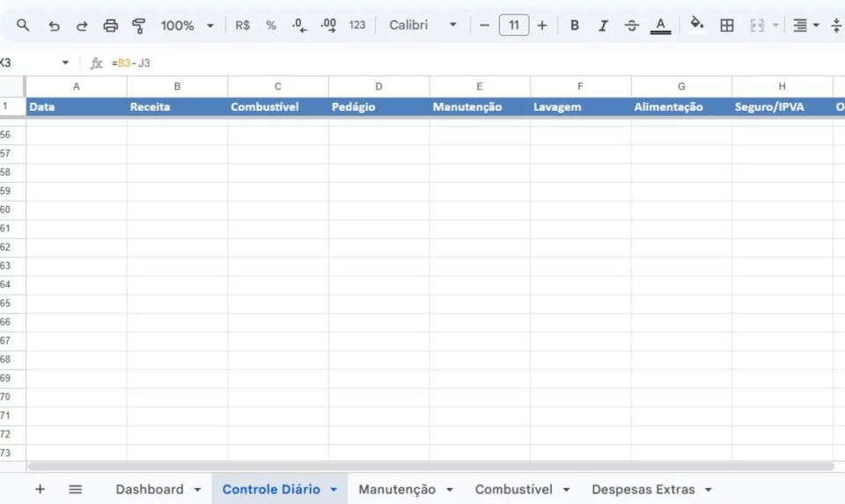Viewport: 845px width, 504px height.
Task: Decrease decimal places
Action: [299, 26]
